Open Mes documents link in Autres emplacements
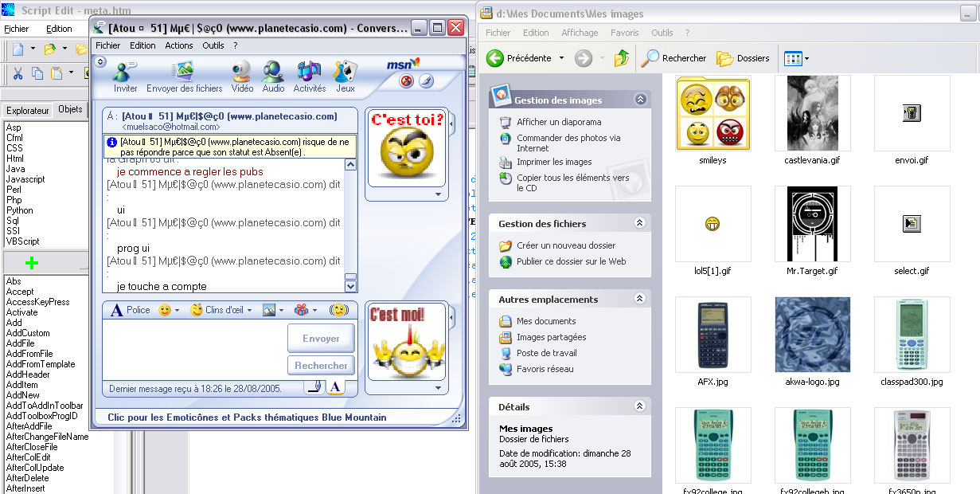The image size is (980, 494). click(x=546, y=321)
